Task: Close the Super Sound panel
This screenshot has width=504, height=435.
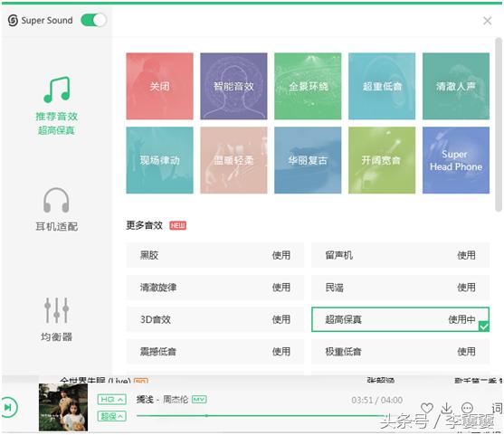Action: (488, 21)
